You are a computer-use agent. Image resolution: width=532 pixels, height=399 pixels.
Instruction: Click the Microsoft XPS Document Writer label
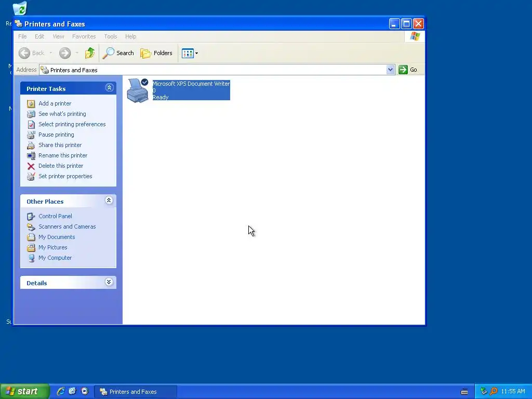(191, 84)
